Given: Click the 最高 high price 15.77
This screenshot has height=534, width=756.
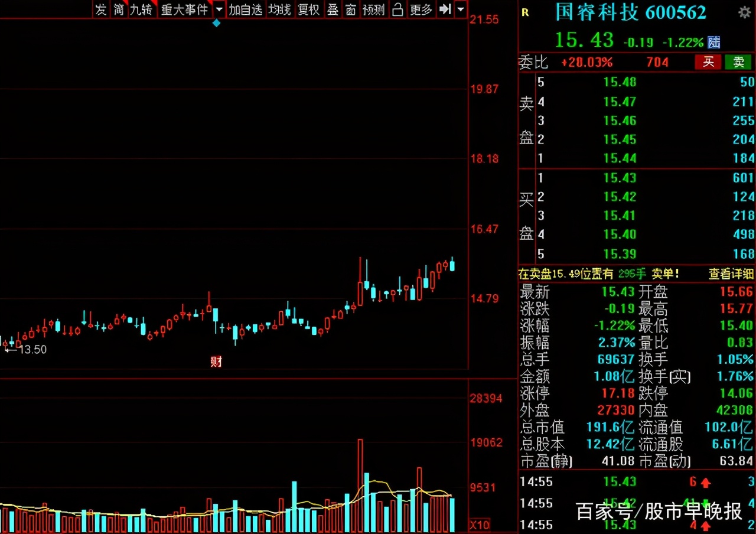Looking at the screenshot, I should pyautogui.click(x=736, y=308).
